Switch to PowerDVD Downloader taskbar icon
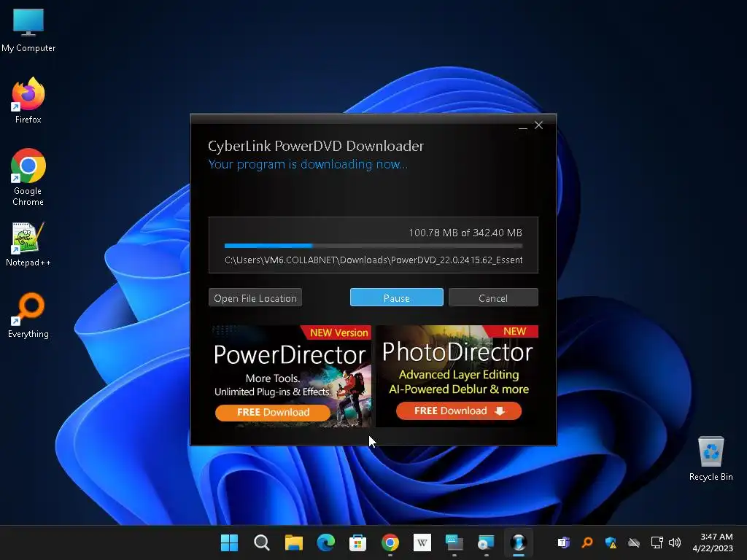This screenshot has height=560, width=747. point(519,542)
